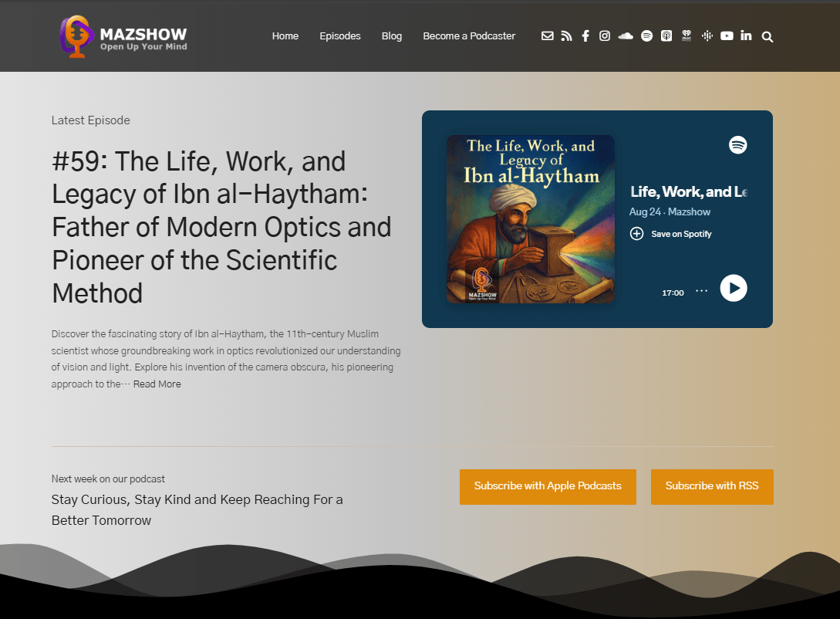Open the three-dot more options in player
The width and height of the screenshot is (840, 619).
(x=701, y=291)
